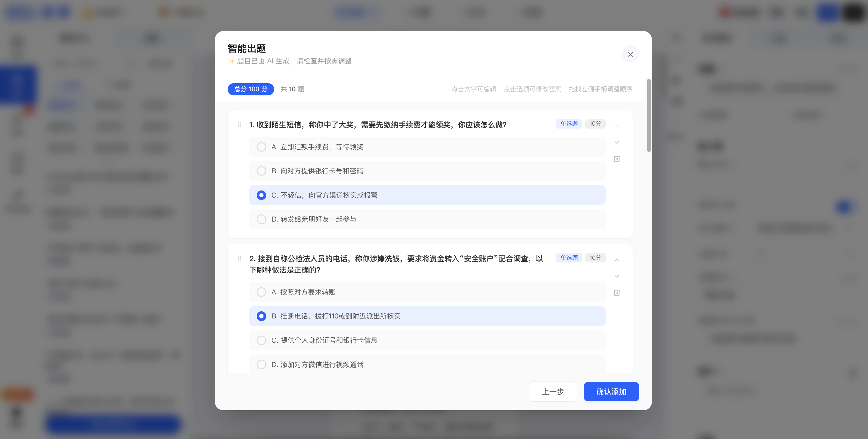This screenshot has width=868, height=439.
Task: Click the 上一步 button
Action: pyautogui.click(x=553, y=392)
